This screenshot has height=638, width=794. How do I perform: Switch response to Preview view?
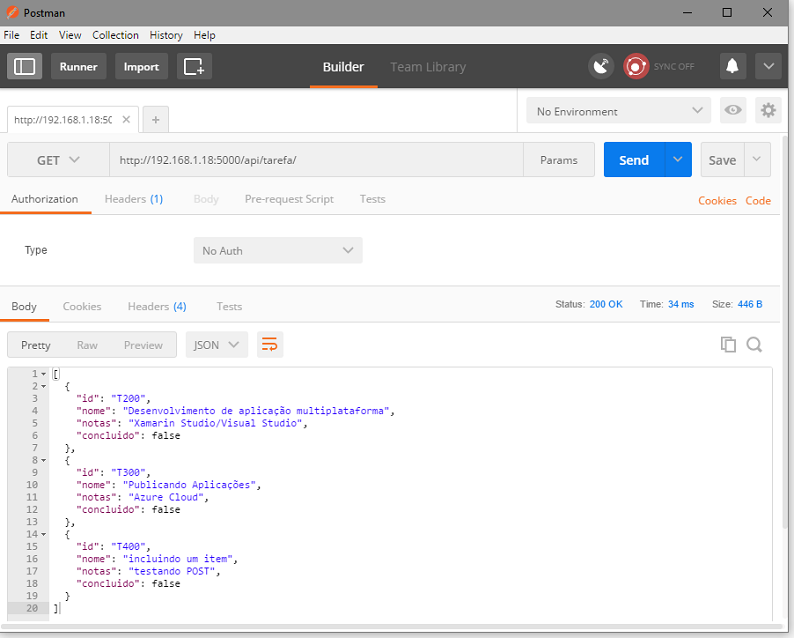click(x=143, y=345)
